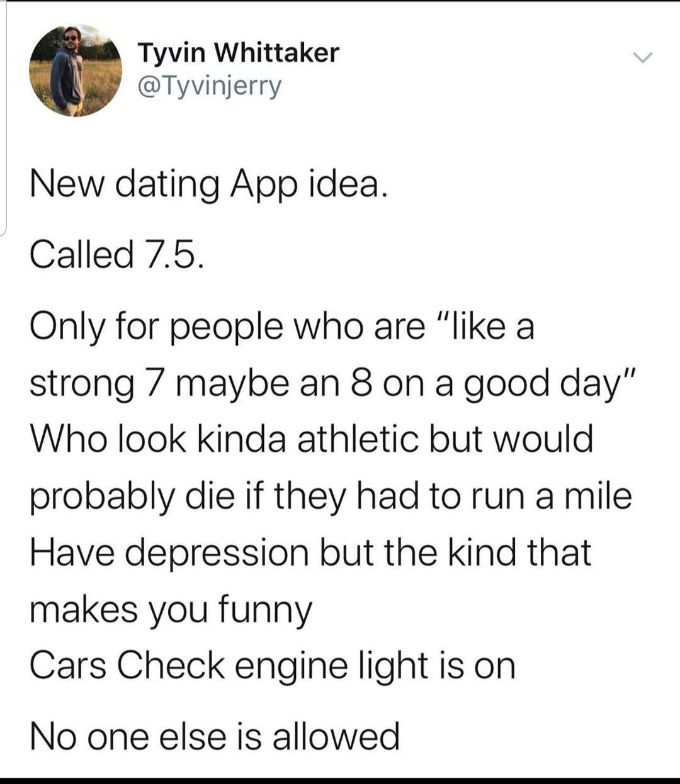Click Tyvin Whittaker's profile picture

(x=75, y=70)
